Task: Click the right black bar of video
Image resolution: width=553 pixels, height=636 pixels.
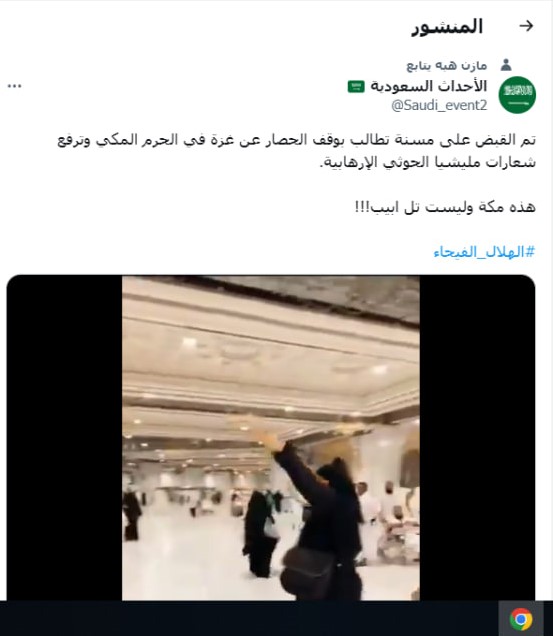Action: point(478,438)
